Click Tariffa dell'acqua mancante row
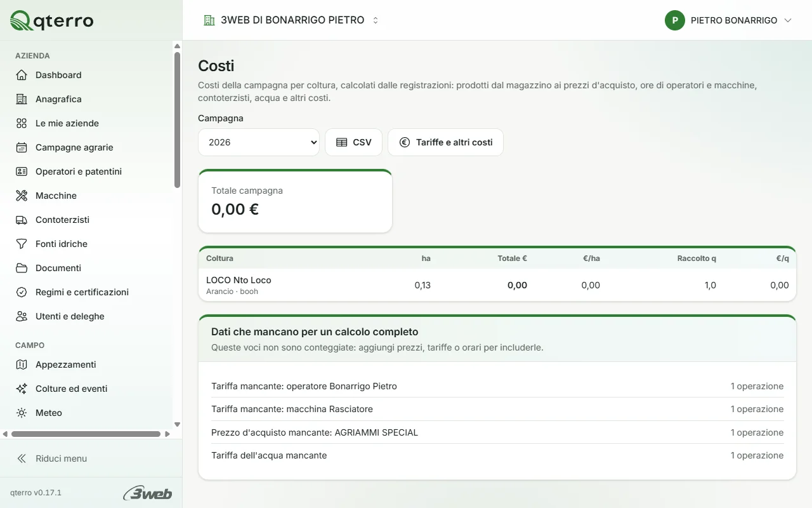The height and width of the screenshot is (508, 812). [x=497, y=455]
